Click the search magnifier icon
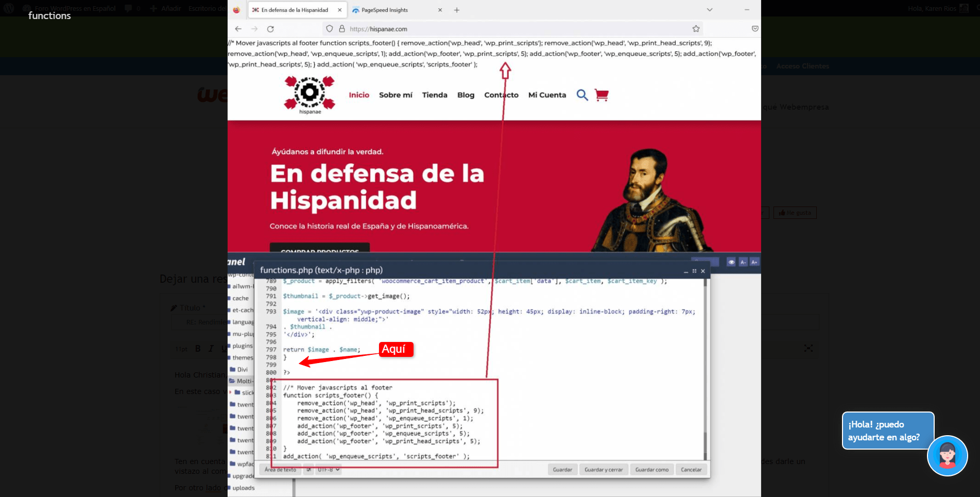This screenshot has width=980, height=497. coord(582,95)
